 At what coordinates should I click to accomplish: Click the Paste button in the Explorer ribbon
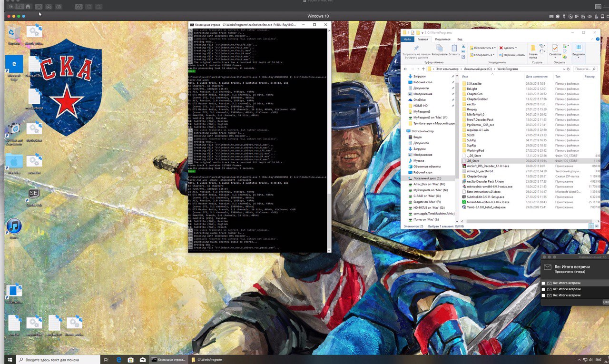coord(454,51)
